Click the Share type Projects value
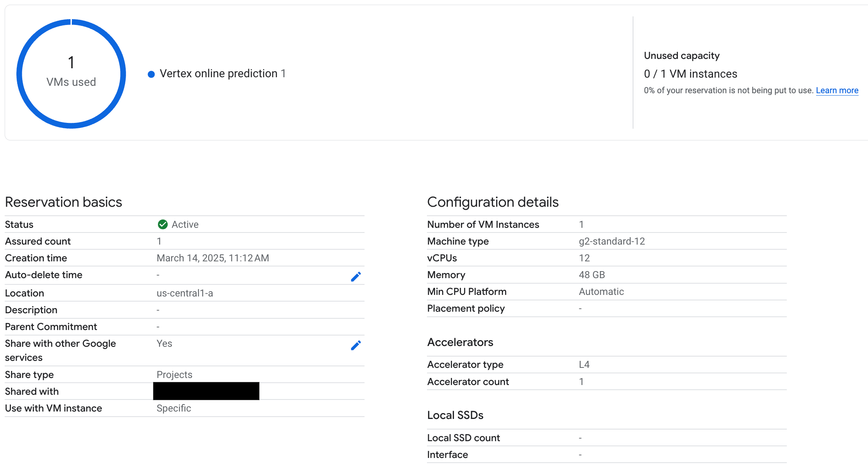Image resolution: width=868 pixels, height=472 pixels. click(x=174, y=374)
